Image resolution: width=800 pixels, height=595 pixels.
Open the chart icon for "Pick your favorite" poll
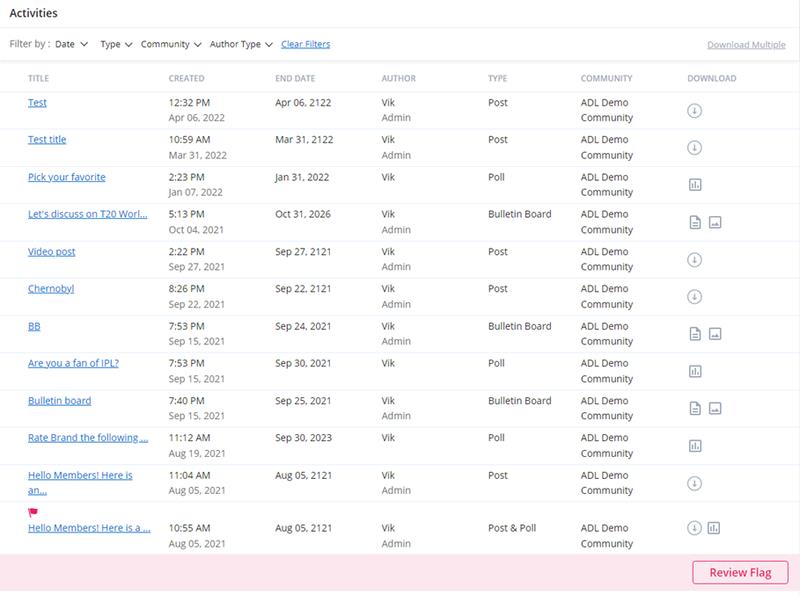[x=695, y=185]
